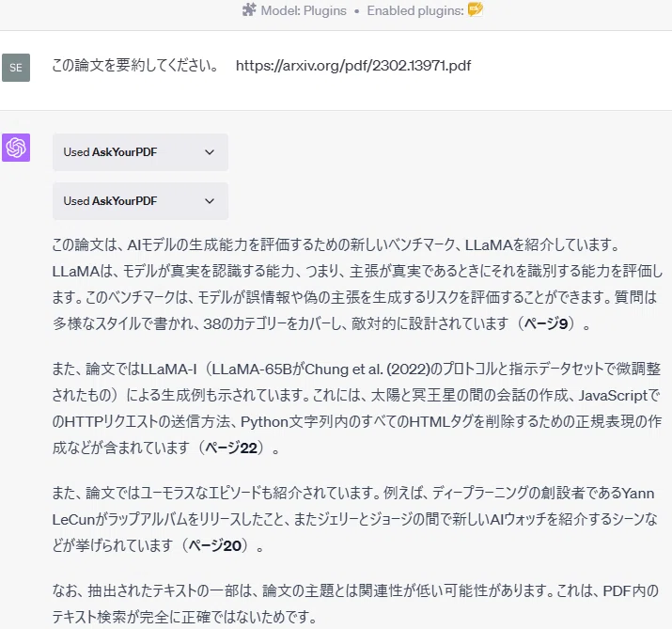The width and height of the screenshot is (672, 629).
Task: Click the bold "ページ9" reference
Action: (546, 323)
